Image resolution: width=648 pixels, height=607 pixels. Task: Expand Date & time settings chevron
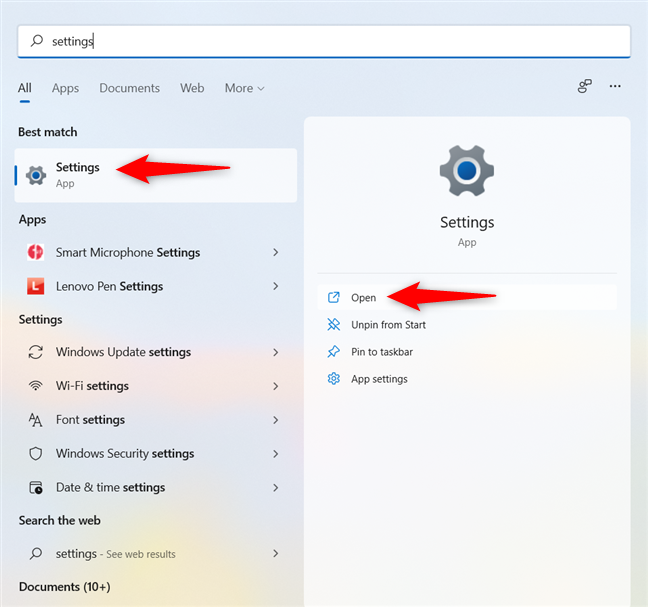click(x=276, y=488)
